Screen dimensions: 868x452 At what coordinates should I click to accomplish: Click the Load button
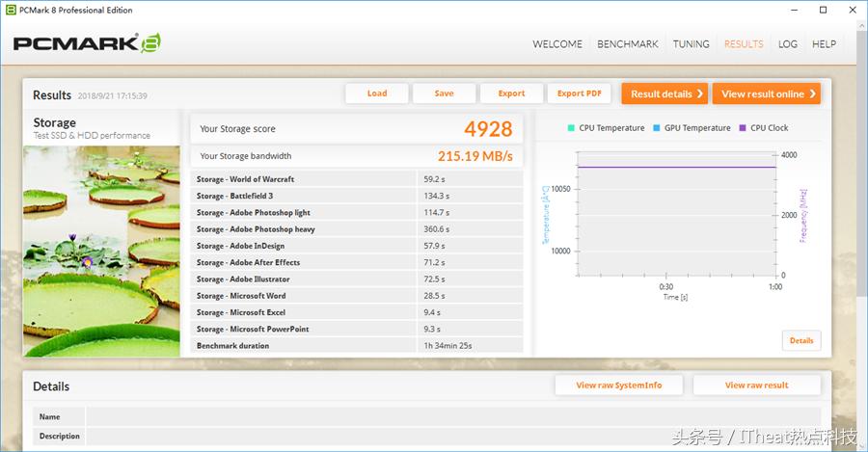pos(377,93)
